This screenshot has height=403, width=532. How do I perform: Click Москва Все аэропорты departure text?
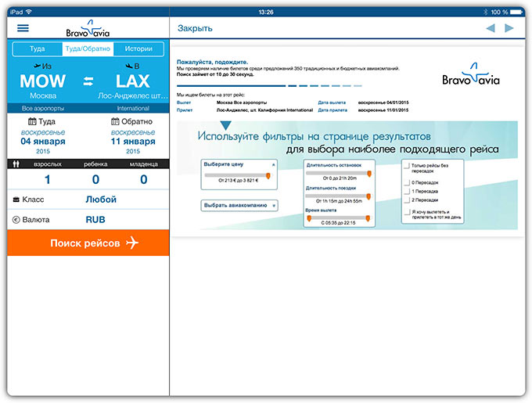point(242,103)
